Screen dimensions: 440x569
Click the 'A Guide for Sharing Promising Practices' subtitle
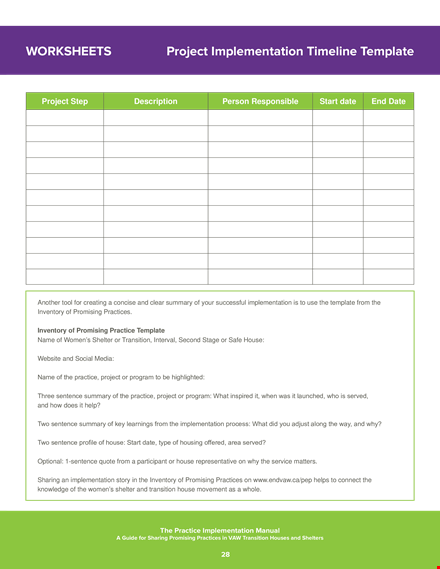click(220, 538)
